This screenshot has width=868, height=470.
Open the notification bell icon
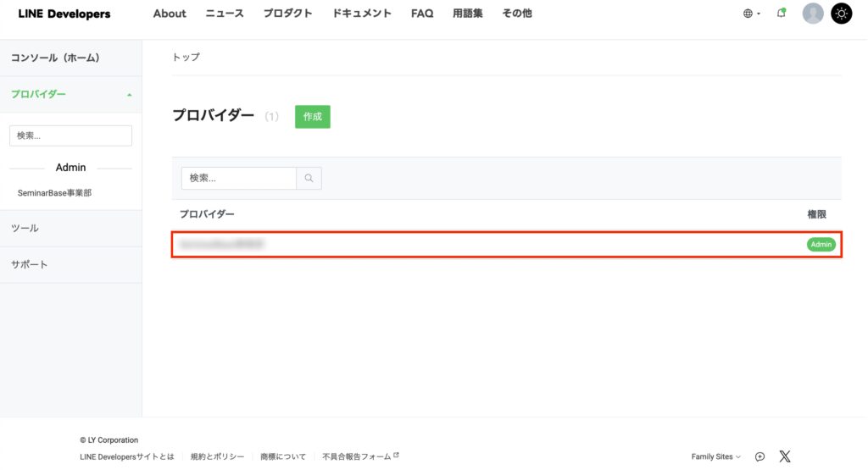coord(781,14)
